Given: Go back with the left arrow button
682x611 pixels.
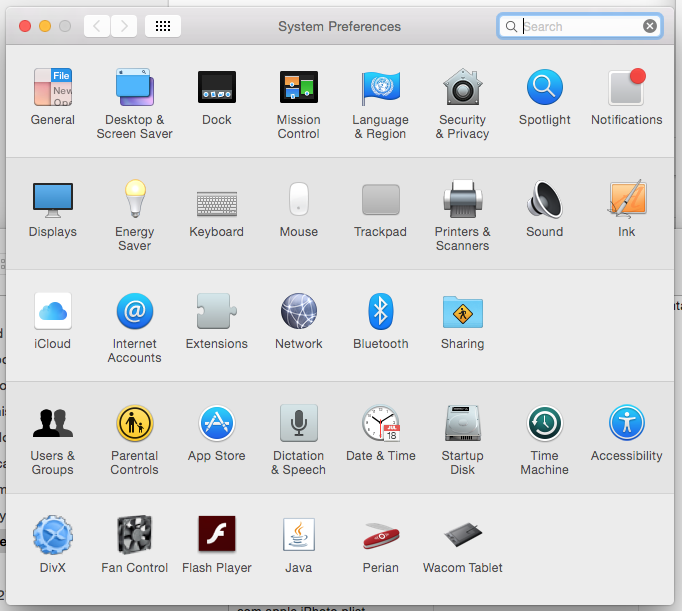Looking at the screenshot, I should [x=97, y=26].
